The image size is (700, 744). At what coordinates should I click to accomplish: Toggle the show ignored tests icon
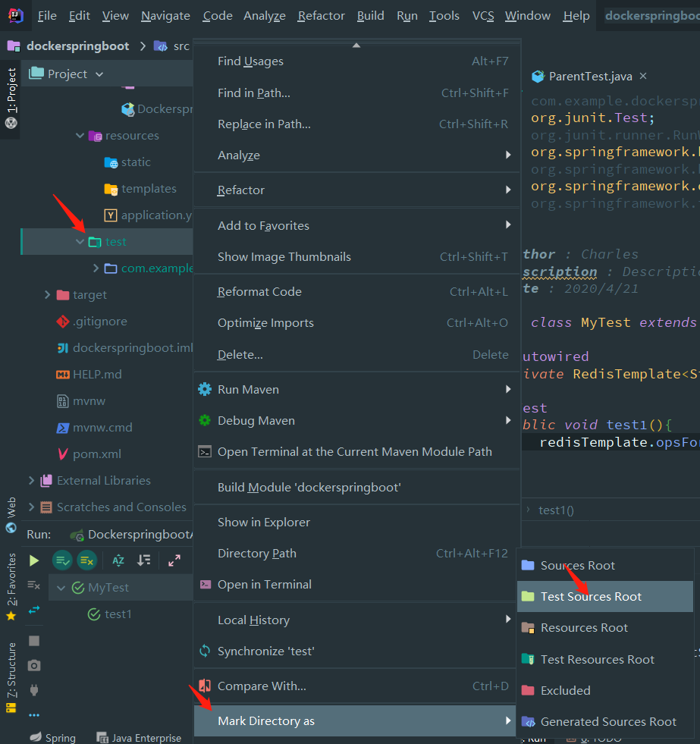coord(87,560)
